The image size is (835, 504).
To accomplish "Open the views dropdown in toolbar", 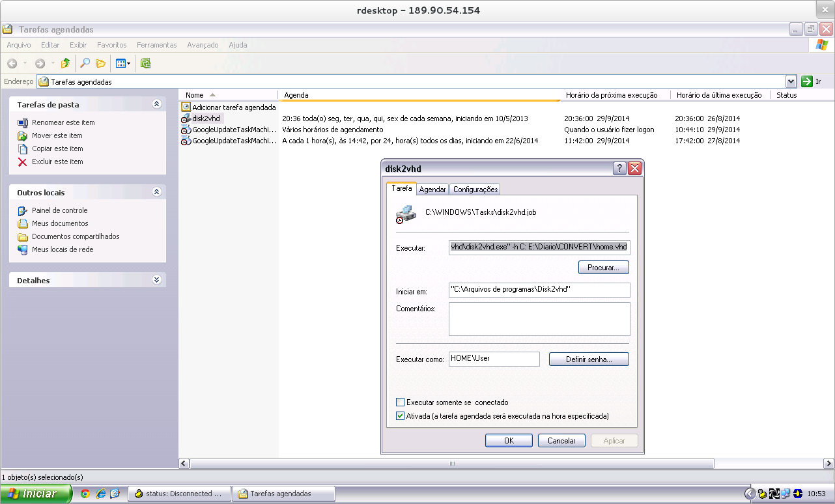I will (123, 63).
